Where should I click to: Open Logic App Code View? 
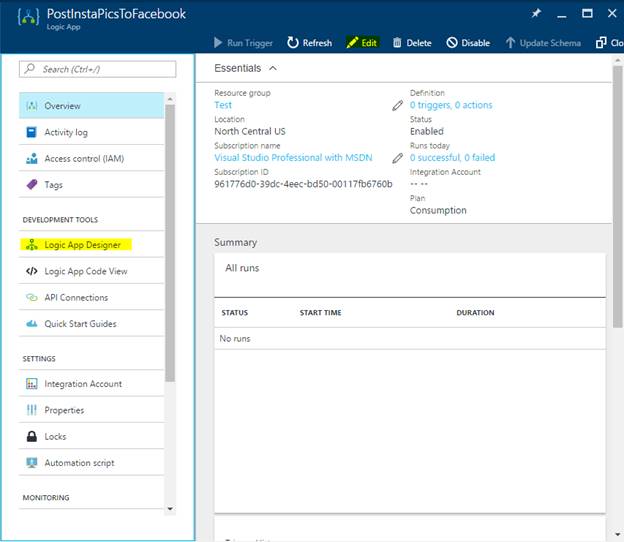click(x=91, y=271)
